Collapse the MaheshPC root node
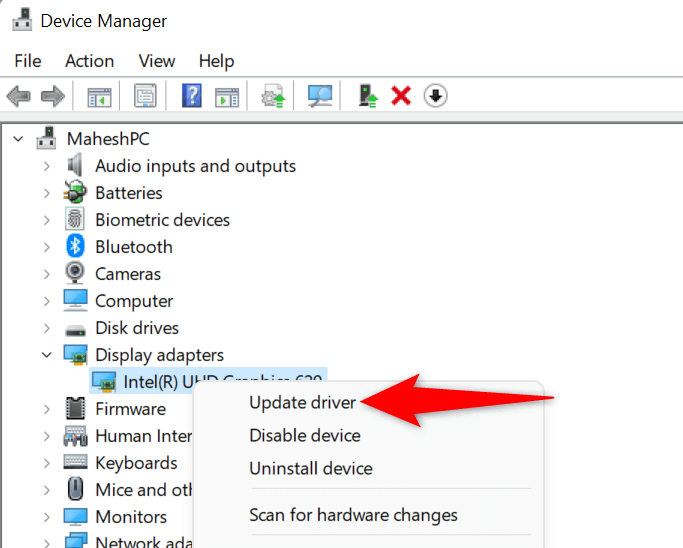The width and height of the screenshot is (683, 548). pos(18,139)
